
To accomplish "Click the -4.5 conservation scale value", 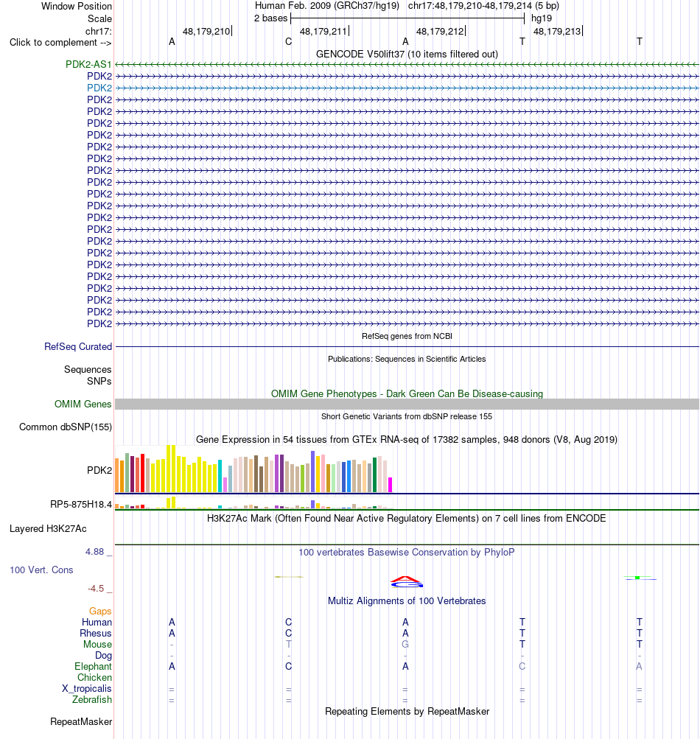I will pyautogui.click(x=96, y=588).
